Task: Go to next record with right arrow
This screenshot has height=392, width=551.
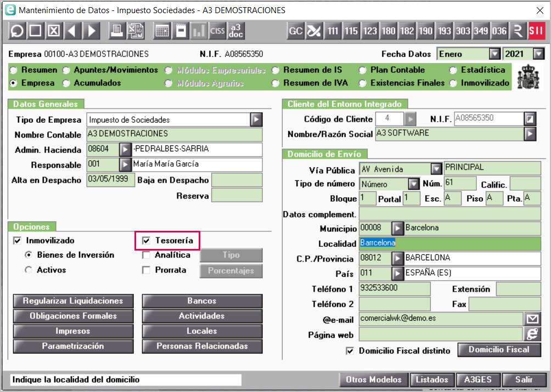Action: pos(91,31)
